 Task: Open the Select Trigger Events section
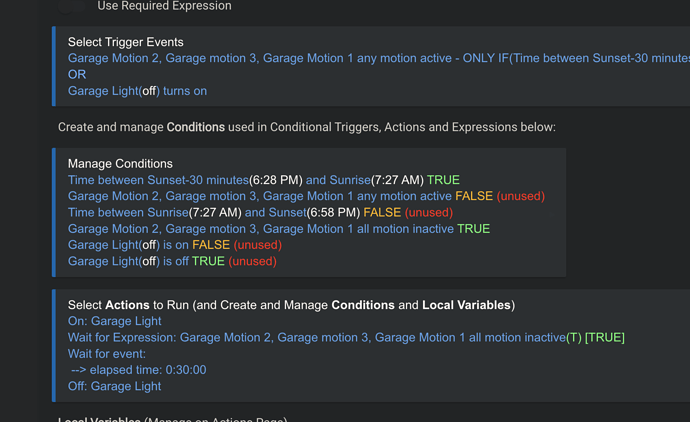[x=125, y=42]
